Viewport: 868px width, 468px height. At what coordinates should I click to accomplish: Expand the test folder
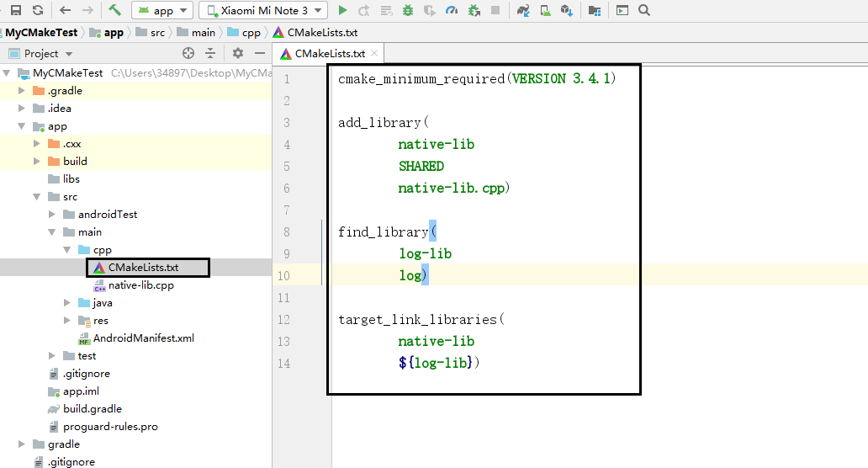(52, 355)
